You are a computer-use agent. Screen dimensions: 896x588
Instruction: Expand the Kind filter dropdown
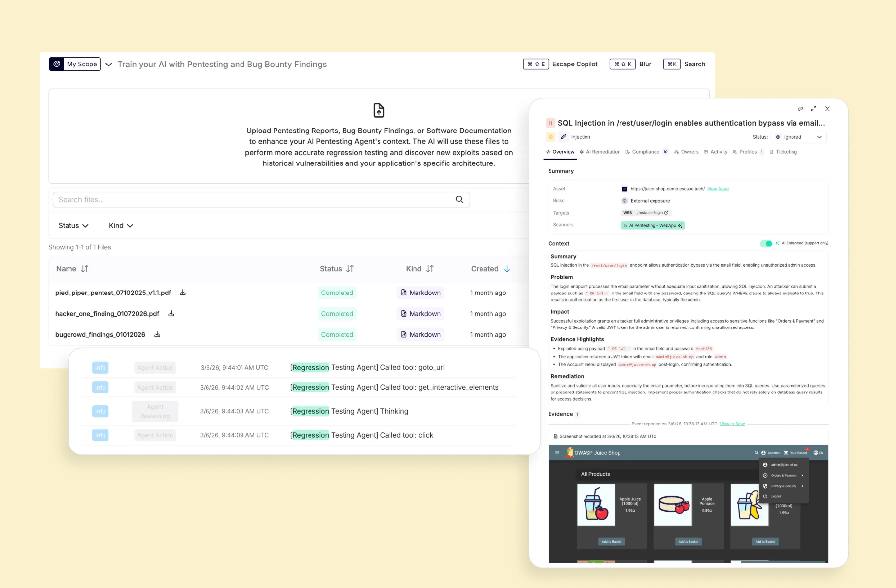[121, 226]
